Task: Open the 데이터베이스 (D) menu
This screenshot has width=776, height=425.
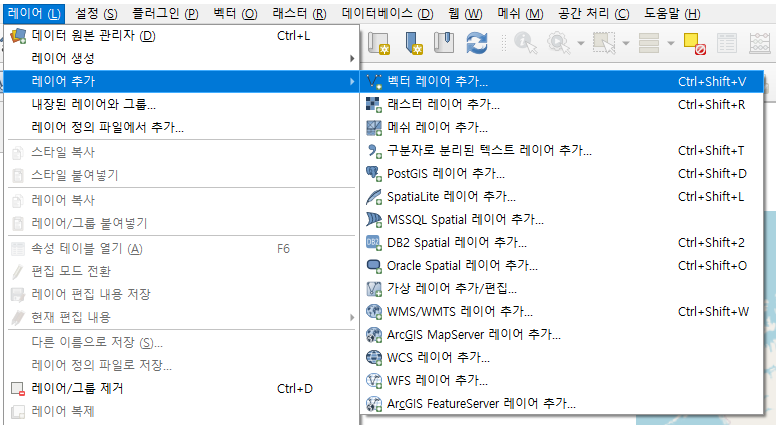Action: click(387, 13)
